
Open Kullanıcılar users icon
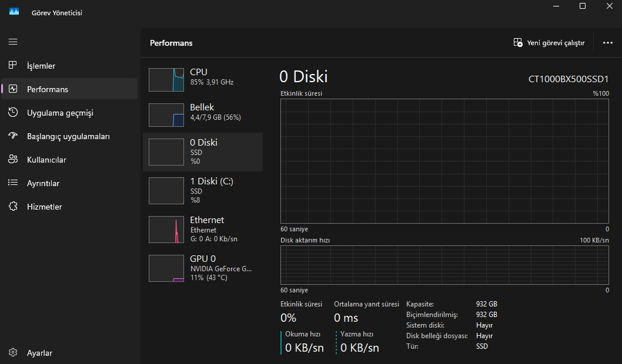click(13, 160)
